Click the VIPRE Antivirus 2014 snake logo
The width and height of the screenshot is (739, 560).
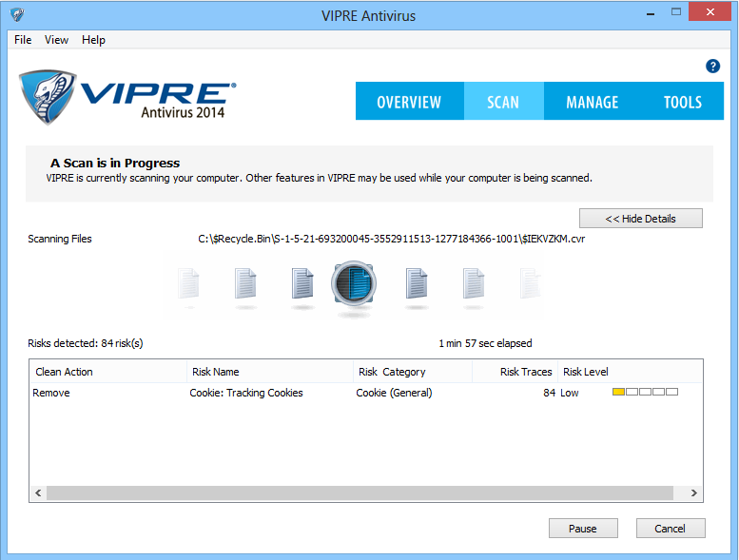127,97
